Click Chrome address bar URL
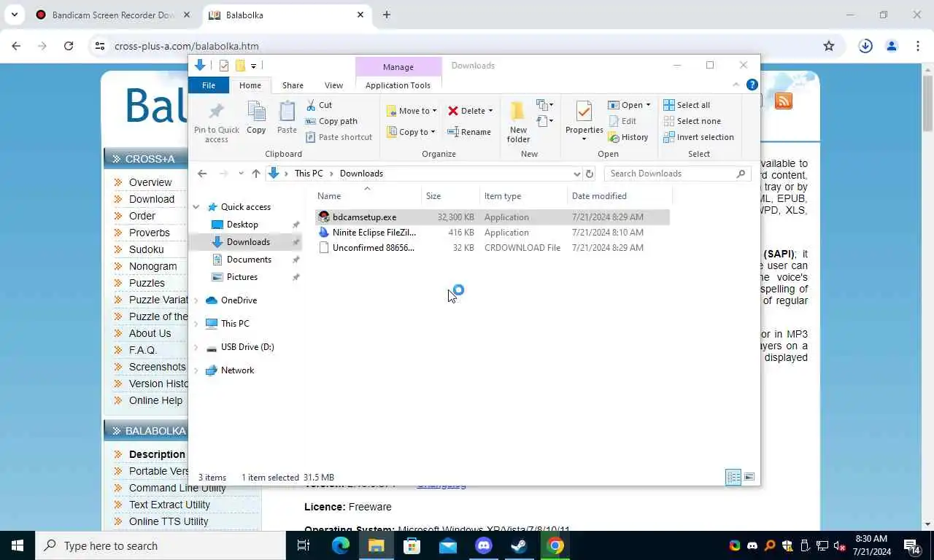 (187, 46)
